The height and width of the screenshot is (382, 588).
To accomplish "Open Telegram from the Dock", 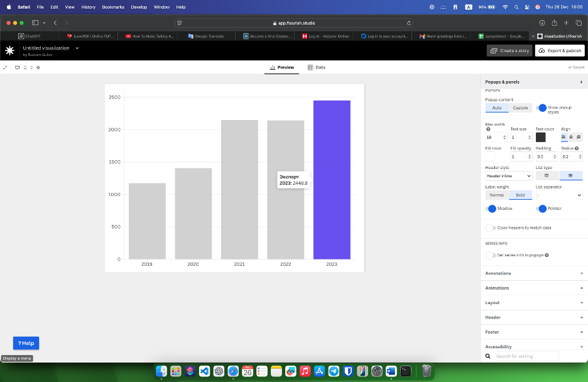I will click(x=334, y=371).
